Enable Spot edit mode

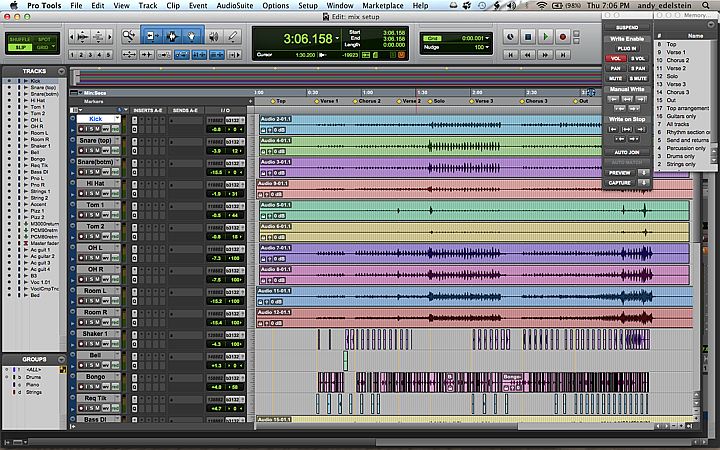[45, 39]
